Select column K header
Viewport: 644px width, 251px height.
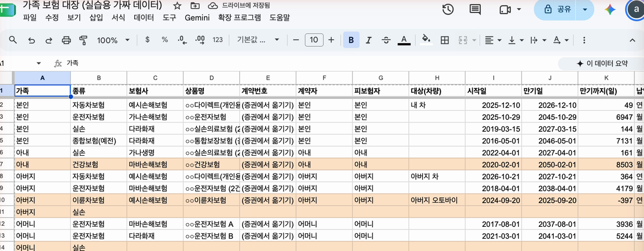pos(606,77)
